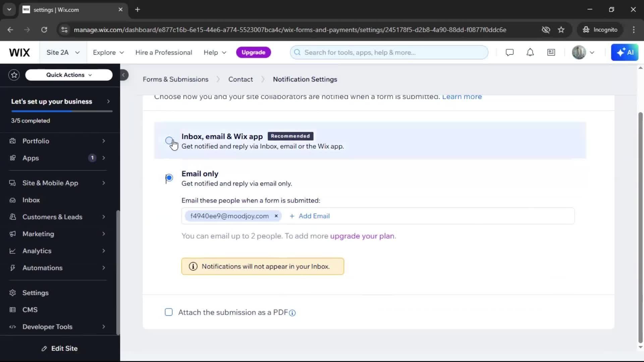Click the reload page icon
644x362 pixels.
coord(44,30)
